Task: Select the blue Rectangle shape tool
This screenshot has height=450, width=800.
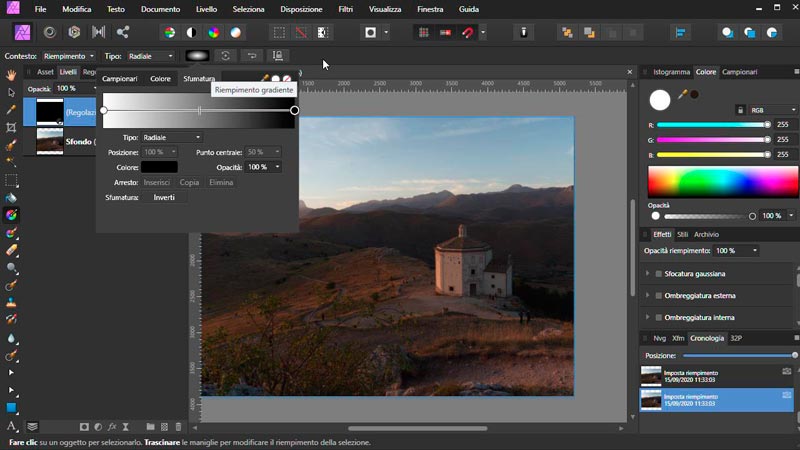Action: (11, 408)
